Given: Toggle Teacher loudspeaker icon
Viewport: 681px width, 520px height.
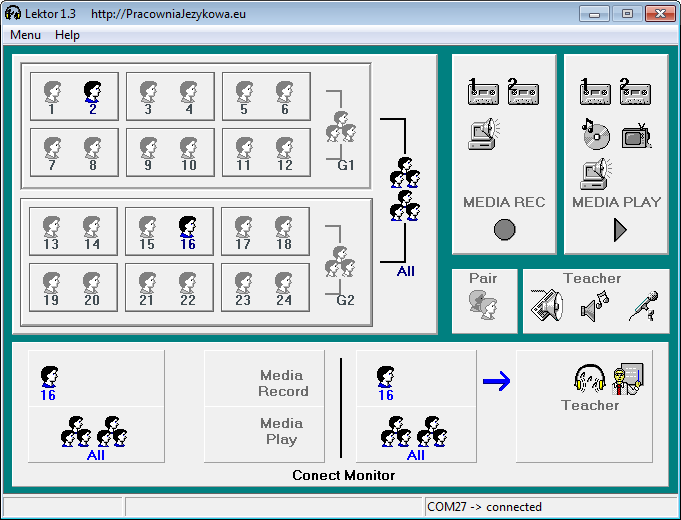Looking at the screenshot, I should (x=547, y=305).
